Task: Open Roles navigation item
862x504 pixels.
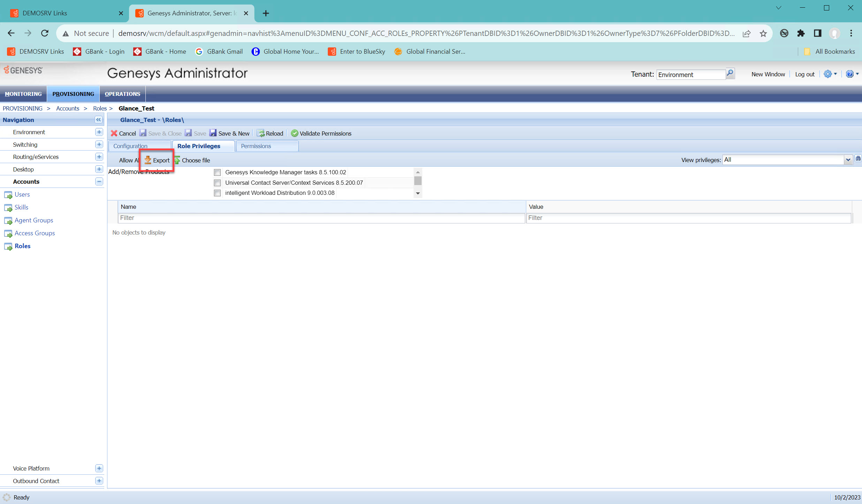Action: point(22,246)
